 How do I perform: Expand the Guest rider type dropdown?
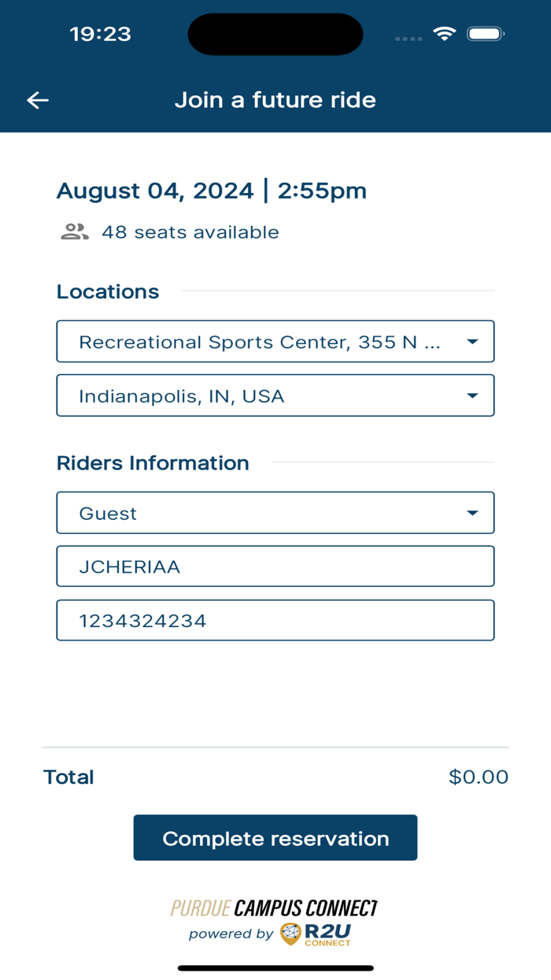click(260, 513)
